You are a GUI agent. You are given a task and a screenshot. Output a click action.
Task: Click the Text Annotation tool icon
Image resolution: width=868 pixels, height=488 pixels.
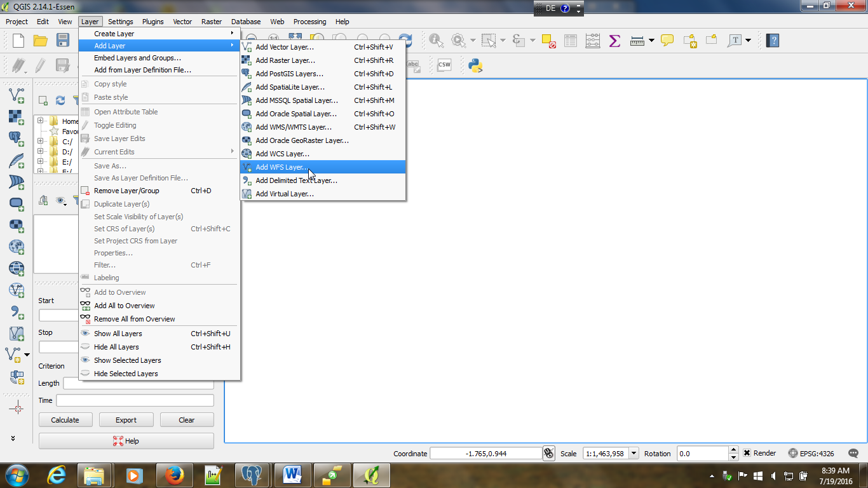tap(735, 41)
